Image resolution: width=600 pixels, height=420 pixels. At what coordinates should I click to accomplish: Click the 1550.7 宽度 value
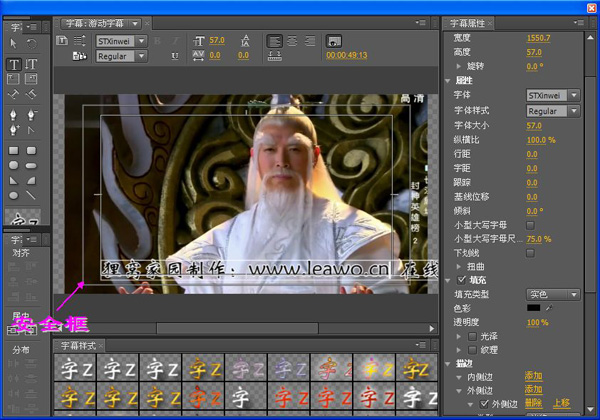tap(538, 38)
